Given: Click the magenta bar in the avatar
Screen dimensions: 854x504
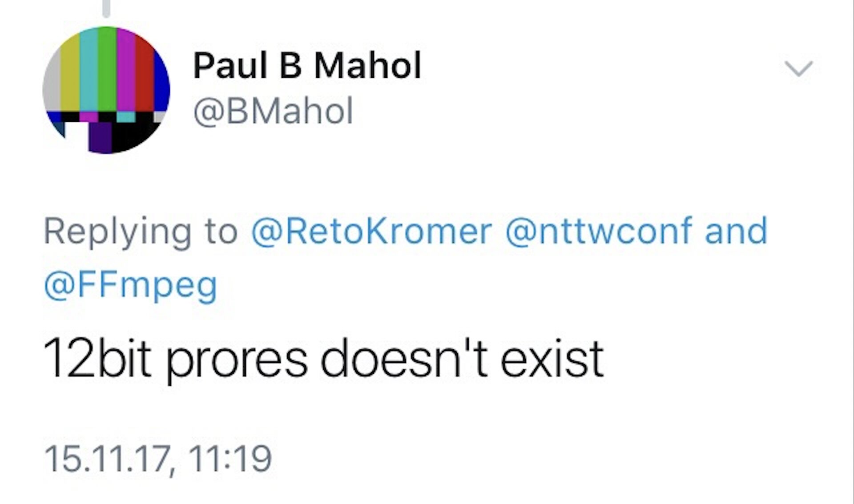Looking at the screenshot, I should (x=126, y=70).
